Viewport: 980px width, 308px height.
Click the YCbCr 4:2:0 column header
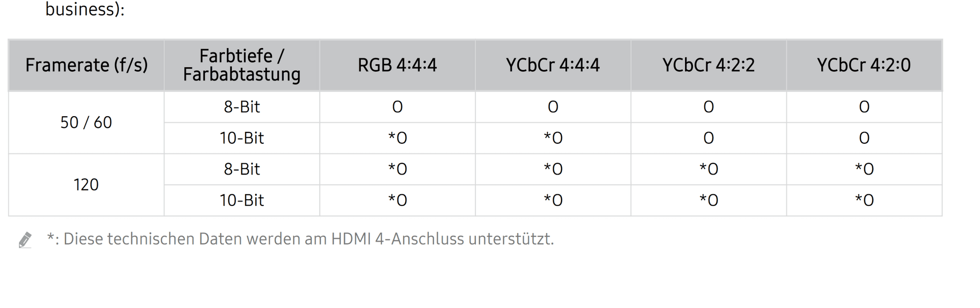864,65
